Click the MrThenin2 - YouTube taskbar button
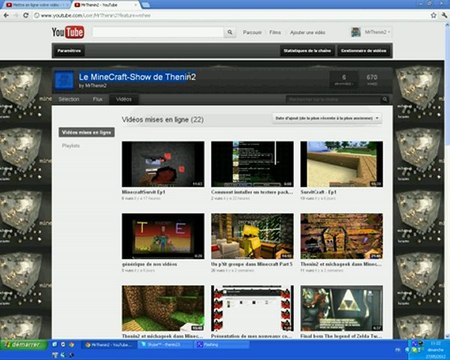Screen dimensions: 450x360 point(109,345)
